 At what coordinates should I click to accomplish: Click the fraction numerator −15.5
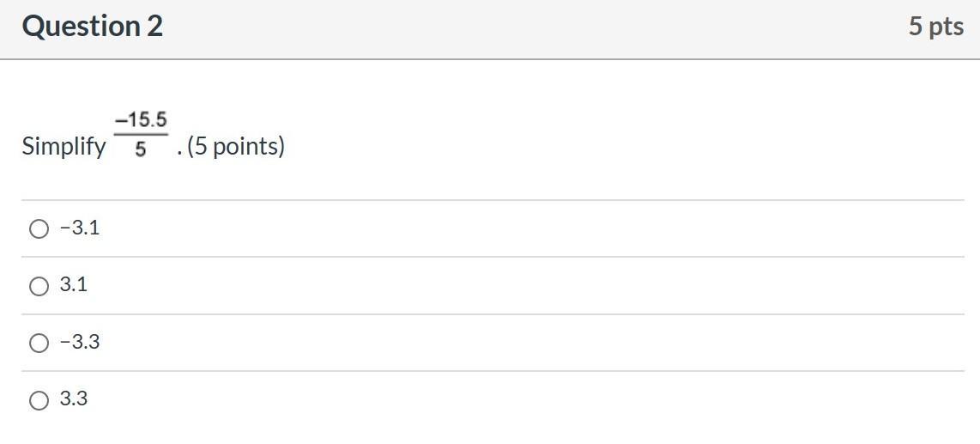click(x=141, y=119)
